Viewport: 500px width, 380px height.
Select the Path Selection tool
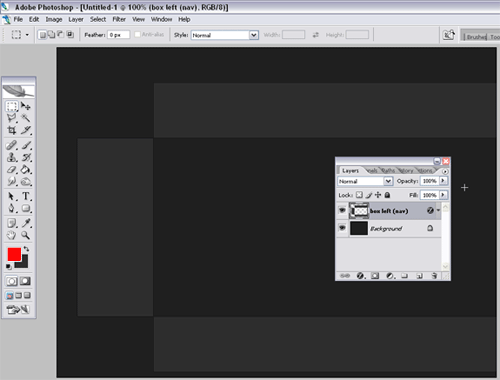12,196
